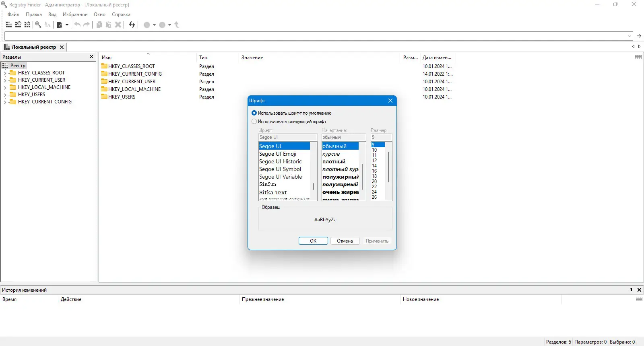Close the История изменений panel
Viewport: 644px width, 346px height.
(x=639, y=290)
